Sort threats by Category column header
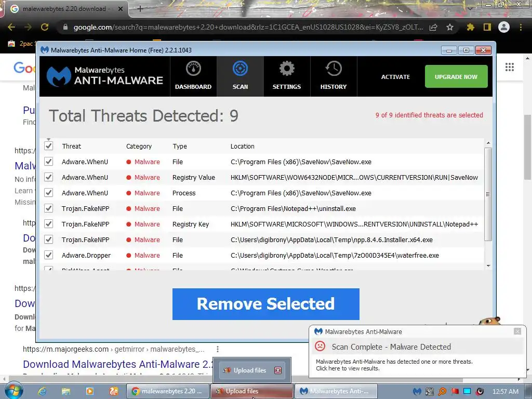The image size is (532, 399). [139, 146]
